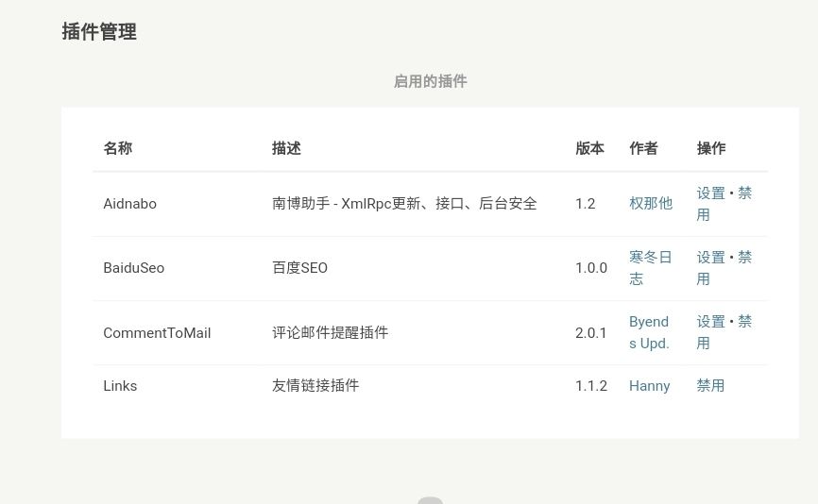Select the CommentToMail plugin name
This screenshot has height=504, width=818.
(x=157, y=332)
